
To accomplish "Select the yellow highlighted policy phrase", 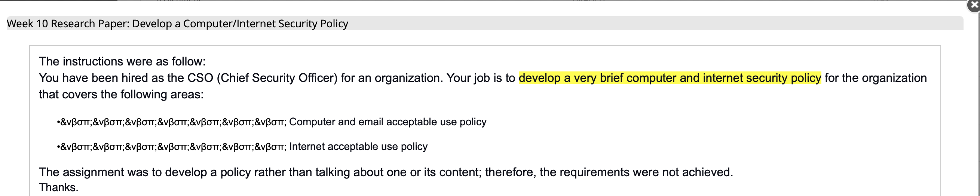I will 670,78.
